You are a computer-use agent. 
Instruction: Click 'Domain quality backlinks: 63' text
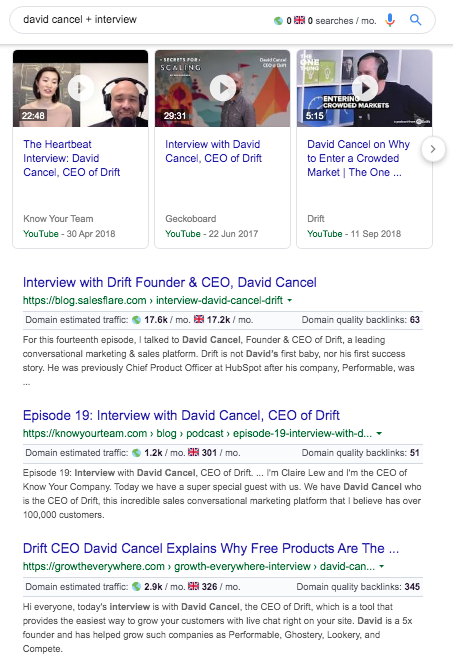pyautogui.click(x=360, y=320)
